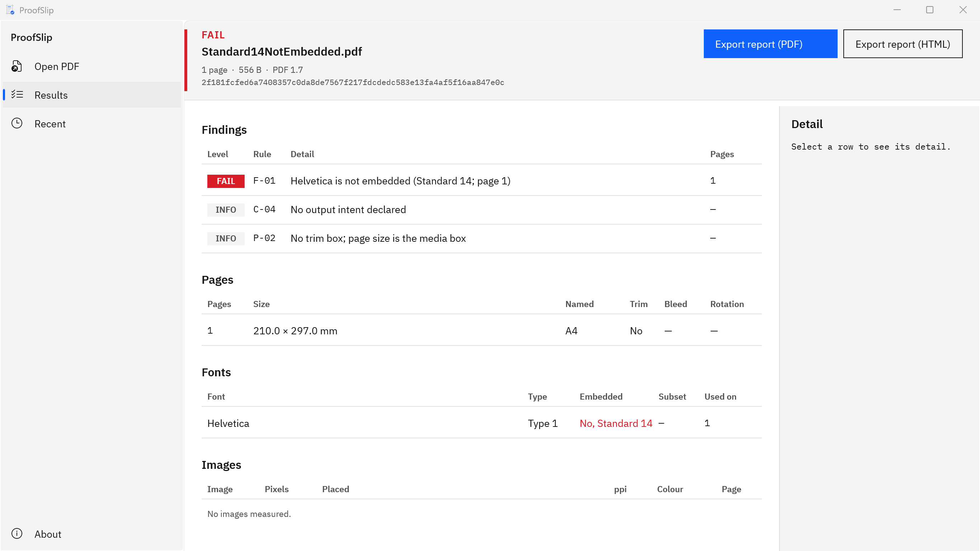Select the A4 page size row
Screen dimensions: 980x551
pos(481,330)
